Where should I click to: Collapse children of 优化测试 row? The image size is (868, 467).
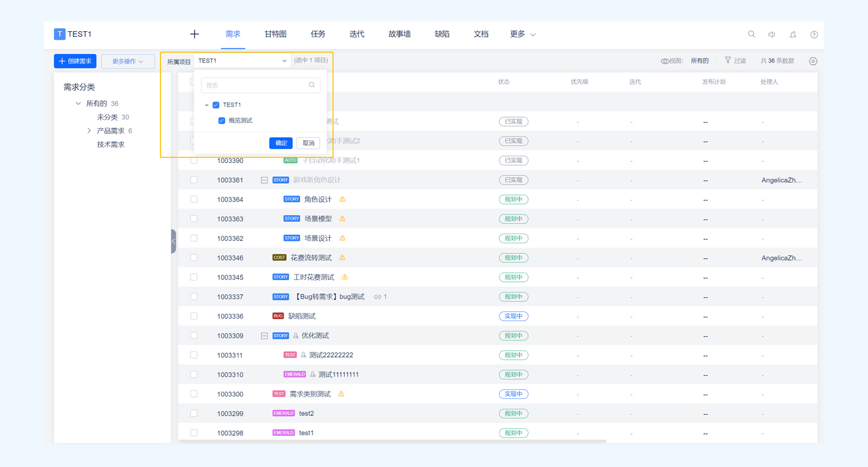[x=264, y=336]
